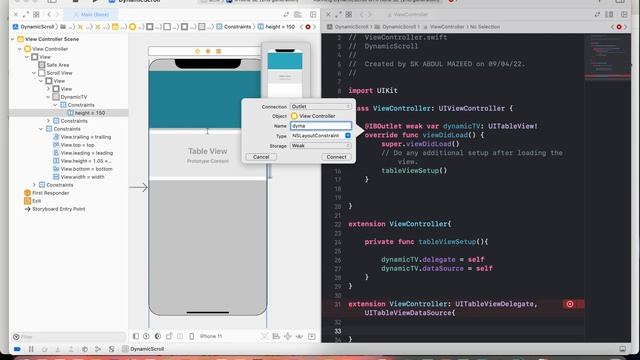The height and width of the screenshot is (360, 640).
Task: Click ViewController segment in code jump bar
Action: click(x=444, y=27)
